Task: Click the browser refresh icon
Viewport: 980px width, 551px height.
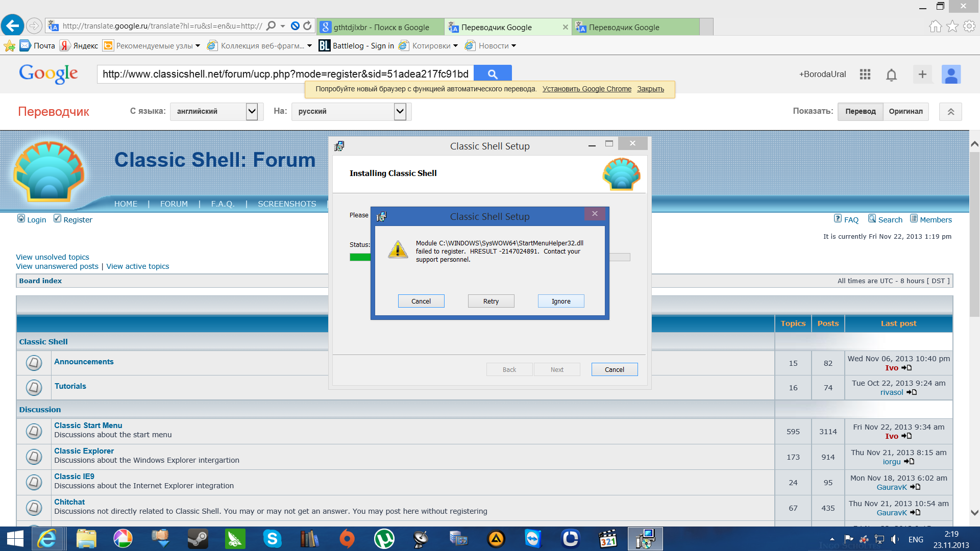Action: click(x=307, y=26)
